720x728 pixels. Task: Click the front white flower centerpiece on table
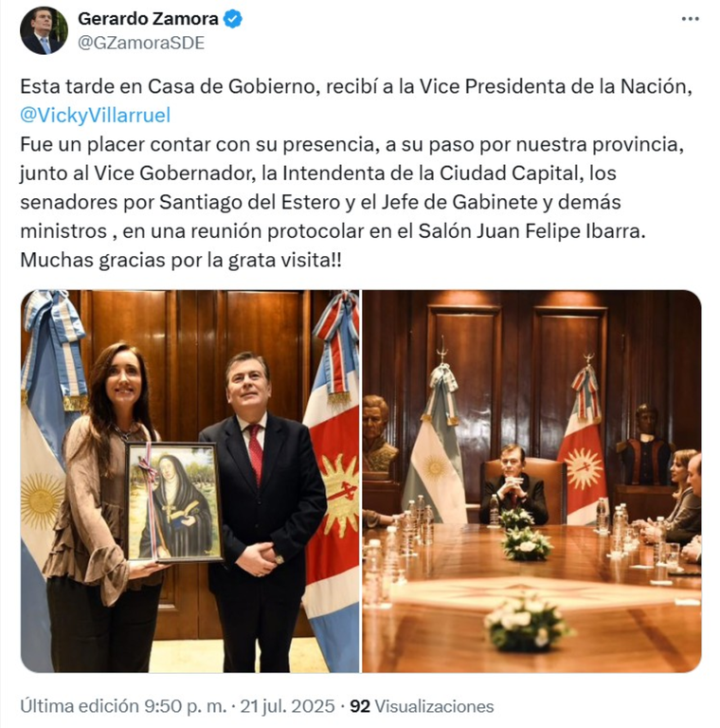click(x=525, y=622)
